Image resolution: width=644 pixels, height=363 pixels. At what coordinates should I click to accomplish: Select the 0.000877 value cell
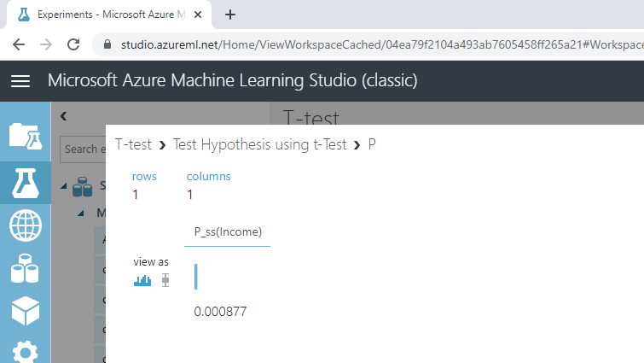pos(220,312)
